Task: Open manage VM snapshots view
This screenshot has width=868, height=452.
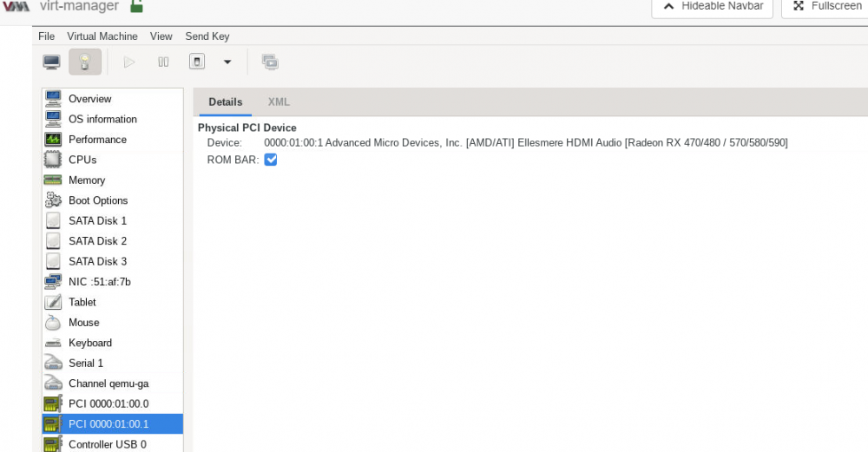Action: pyautogui.click(x=270, y=62)
